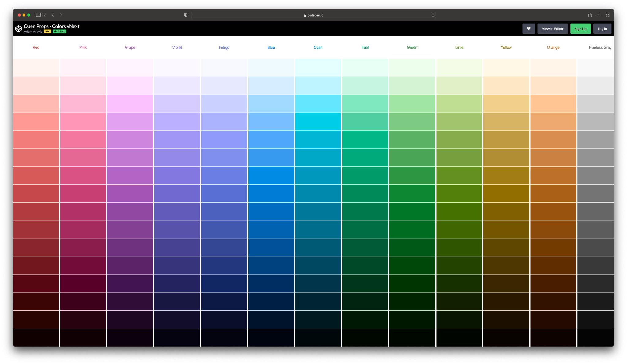
Task: Toggle the Safari sidebar icon
Action: [38, 15]
